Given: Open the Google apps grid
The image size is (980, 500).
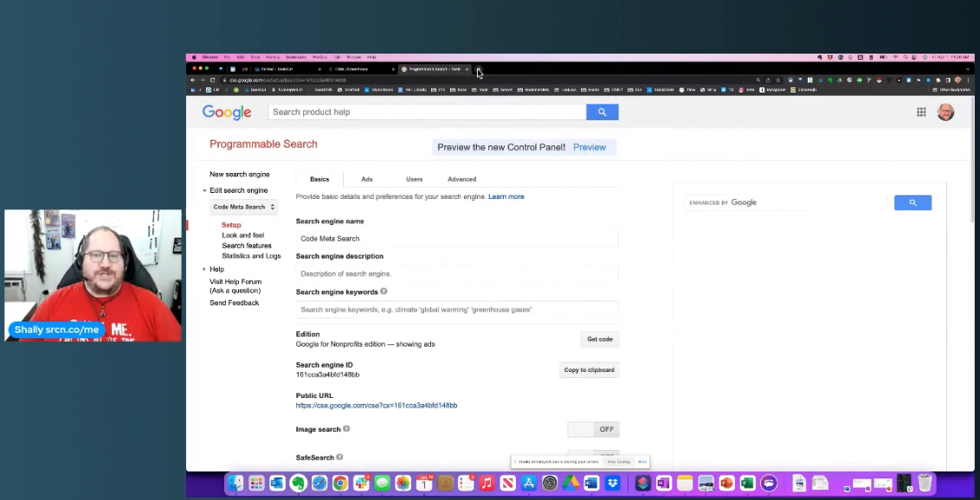Looking at the screenshot, I should click(x=921, y=112).
